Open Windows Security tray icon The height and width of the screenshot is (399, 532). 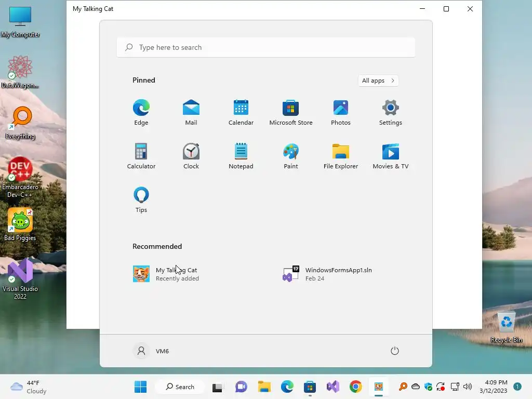point(428,387)
